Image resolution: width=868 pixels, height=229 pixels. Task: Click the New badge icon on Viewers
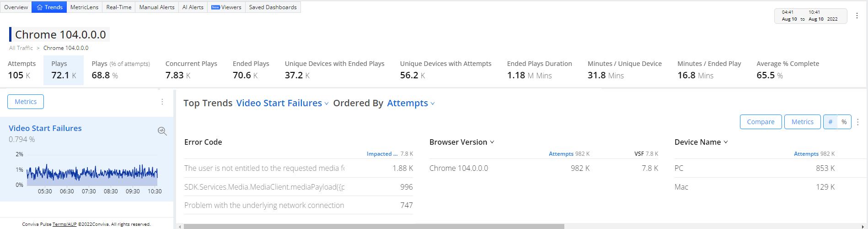pos(215,7)
